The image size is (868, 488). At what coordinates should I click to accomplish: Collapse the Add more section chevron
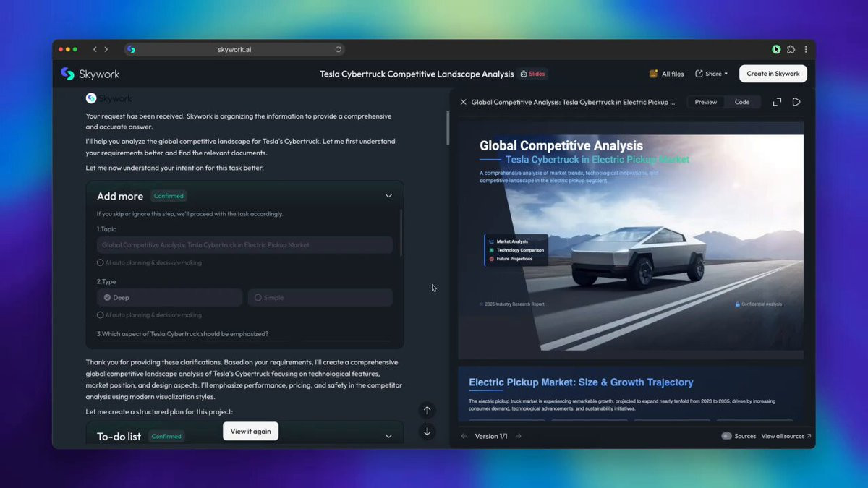tap(388, 196)
